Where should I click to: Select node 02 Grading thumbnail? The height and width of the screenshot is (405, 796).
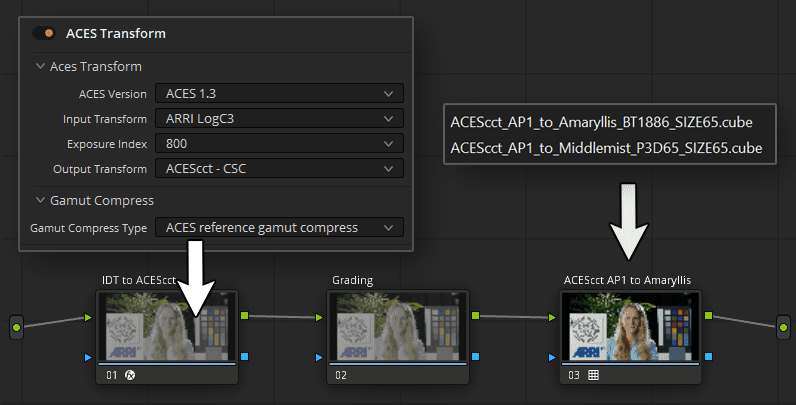pyautogui.click(x=398, y=327)
